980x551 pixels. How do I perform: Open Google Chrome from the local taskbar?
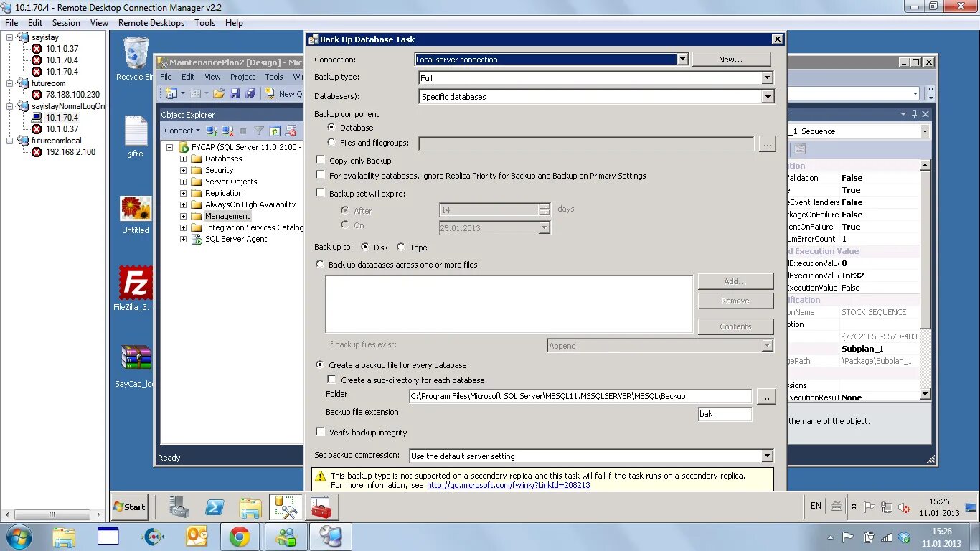(x=240, y=537)
